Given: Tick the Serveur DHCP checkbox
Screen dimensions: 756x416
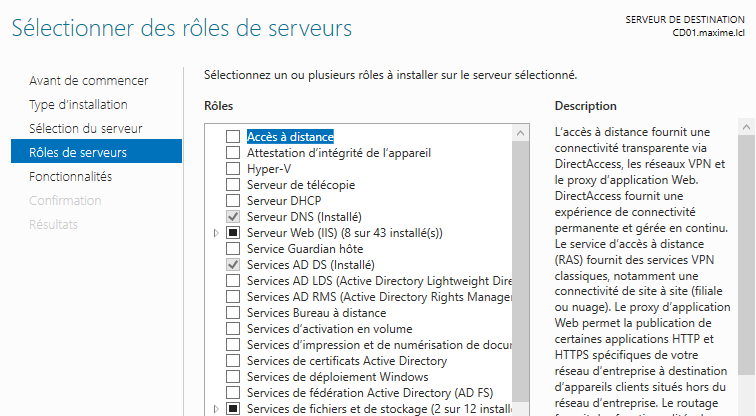Looking at the screenshot, I should click(233, 201).
